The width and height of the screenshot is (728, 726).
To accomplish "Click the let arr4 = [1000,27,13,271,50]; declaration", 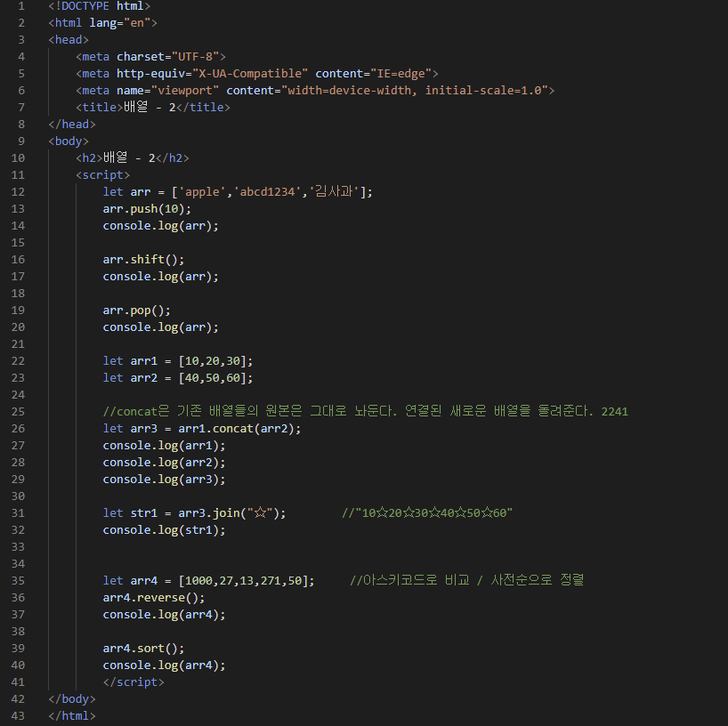I will 208,581.
